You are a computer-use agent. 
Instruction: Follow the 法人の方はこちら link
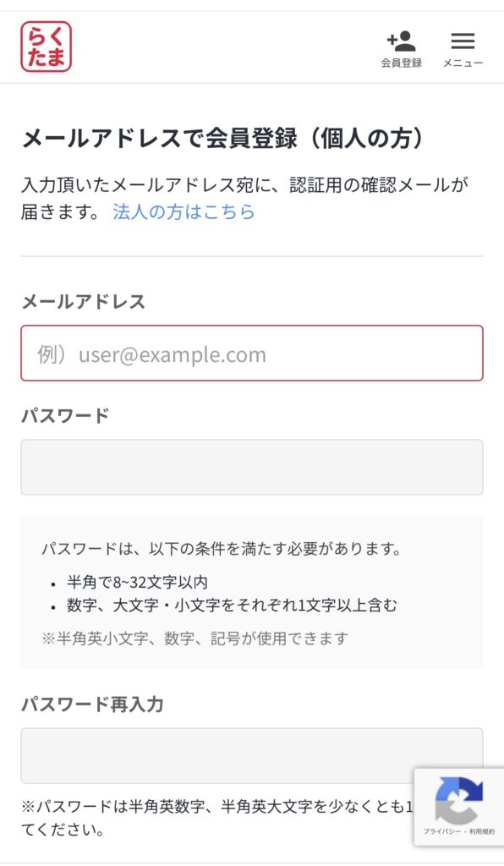(x=184, y=211)
